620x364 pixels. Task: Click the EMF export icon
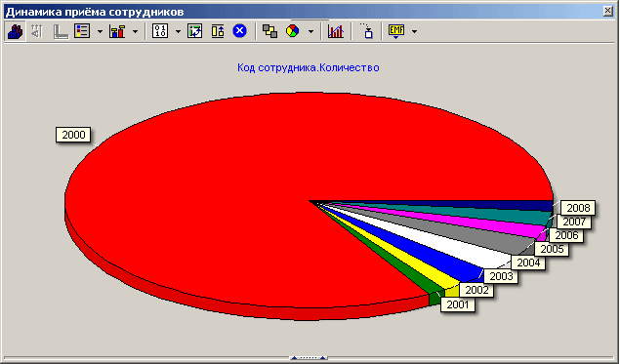pos(396,31)
